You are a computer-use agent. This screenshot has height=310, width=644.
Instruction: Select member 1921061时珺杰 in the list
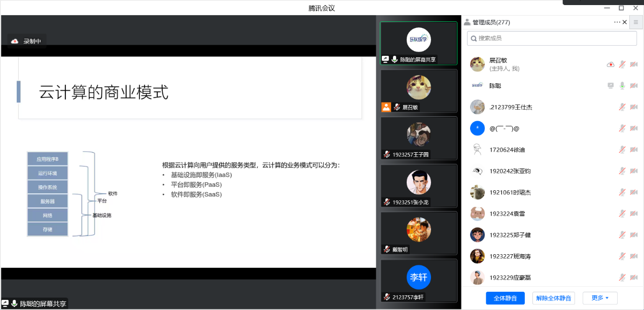pyautogui.click(x=510, y=192)
